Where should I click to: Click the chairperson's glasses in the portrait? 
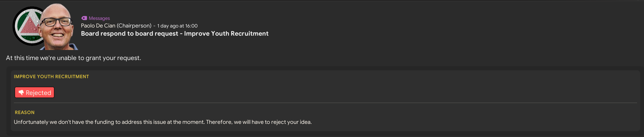(56, 22)
